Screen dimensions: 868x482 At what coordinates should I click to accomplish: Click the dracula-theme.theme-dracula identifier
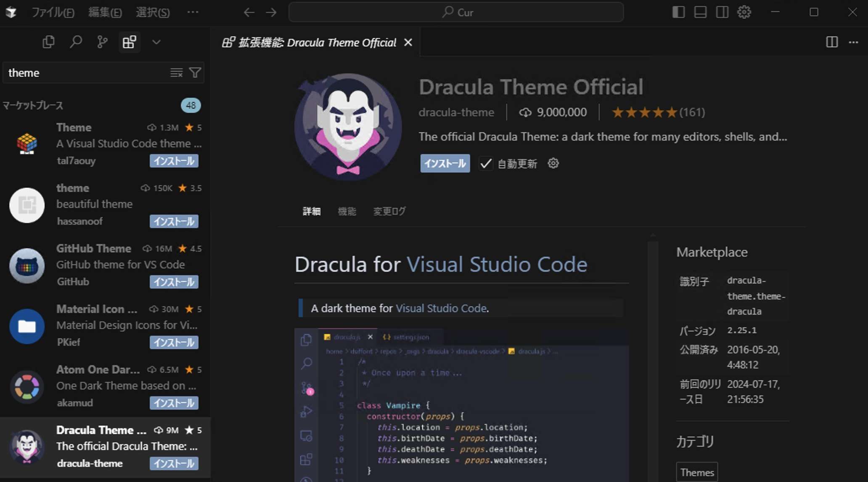(x=757, y=296)
